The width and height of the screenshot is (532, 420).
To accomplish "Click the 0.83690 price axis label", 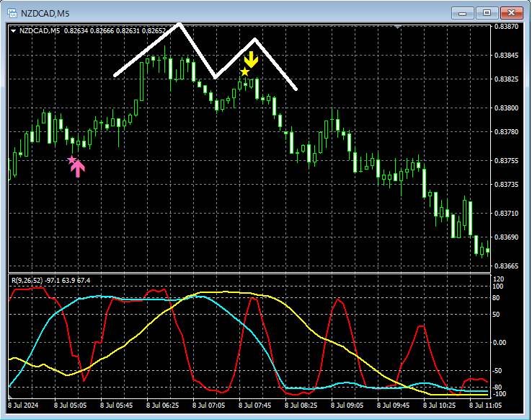I will 507,237.
